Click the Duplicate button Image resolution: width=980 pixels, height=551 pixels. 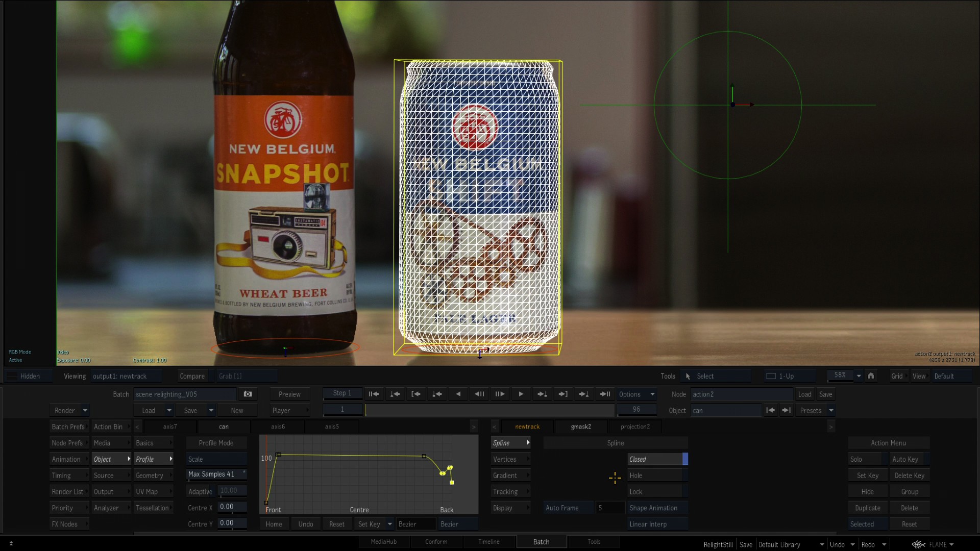[868, 508]
